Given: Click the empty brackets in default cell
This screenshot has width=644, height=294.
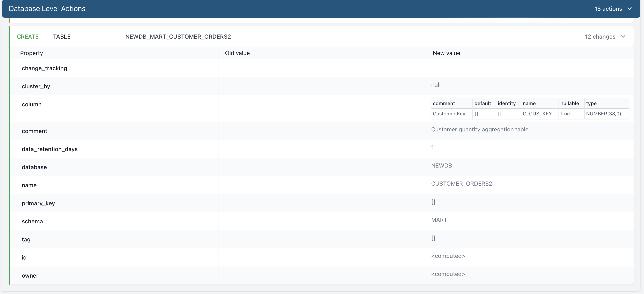Looking at the screenshot, I should [x=476, y=114].
